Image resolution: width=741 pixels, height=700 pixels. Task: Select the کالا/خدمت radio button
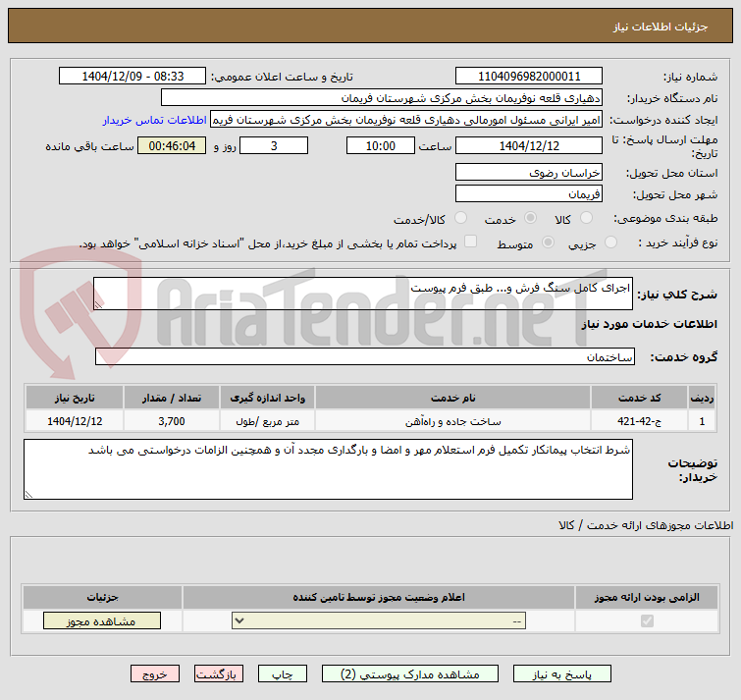(460, 218)
